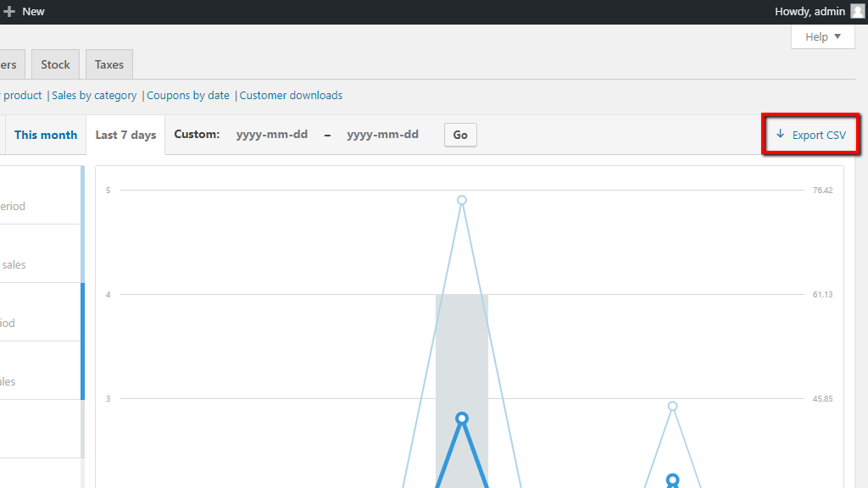View the Last 7 days report
The width and height of the screenshot is (868, 488).
tap(125, 134)
